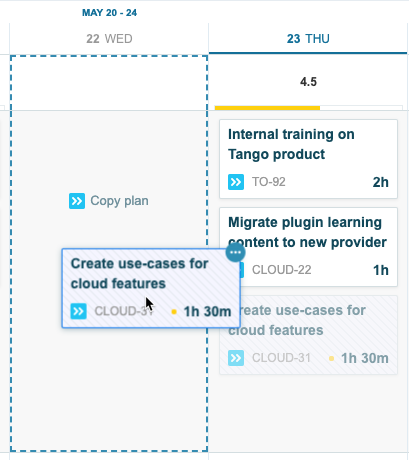Image resolution: width=409 pixels, height=460 pixels.
Task: Click the 4.5 hours total on Thursday
Action: coord(308,82)
